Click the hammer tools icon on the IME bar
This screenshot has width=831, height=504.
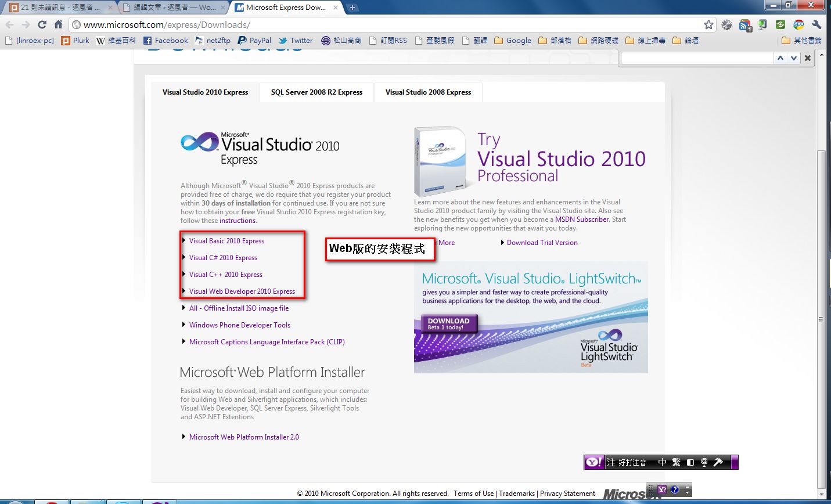coord(718,462)
